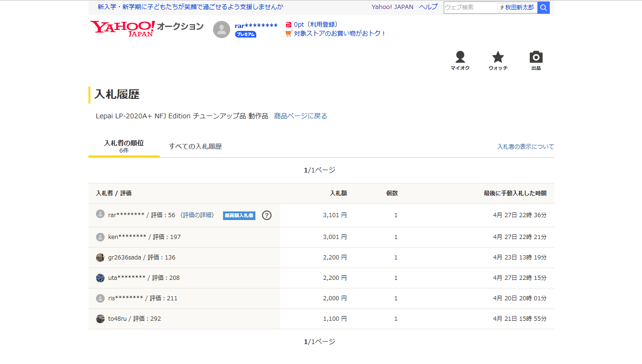Click the uta******** bidder avatar

100,278
